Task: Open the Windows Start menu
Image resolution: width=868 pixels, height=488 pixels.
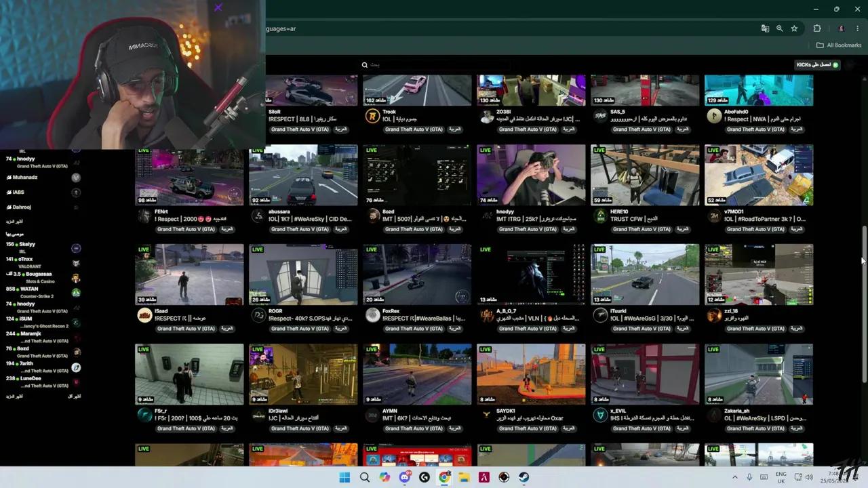Action: tap(344, 477)
